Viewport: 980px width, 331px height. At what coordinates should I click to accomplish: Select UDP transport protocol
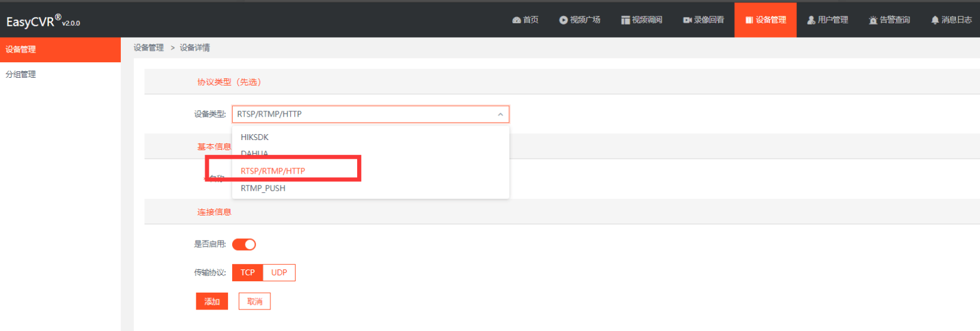pos(279,272)
